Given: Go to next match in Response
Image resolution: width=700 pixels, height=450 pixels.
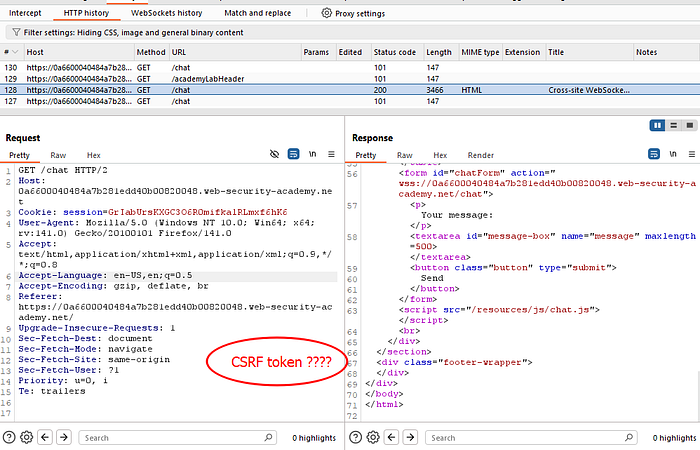Looking at the screenshot, I should [410, 437].
